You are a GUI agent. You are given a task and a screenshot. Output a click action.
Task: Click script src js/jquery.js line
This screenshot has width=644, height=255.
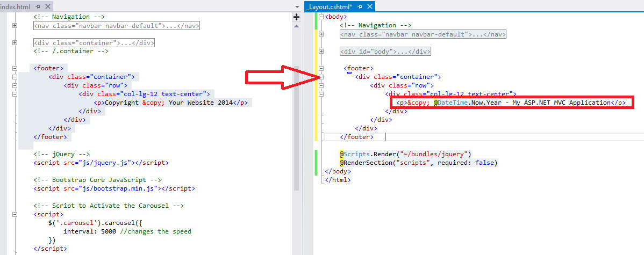point(101,163)
